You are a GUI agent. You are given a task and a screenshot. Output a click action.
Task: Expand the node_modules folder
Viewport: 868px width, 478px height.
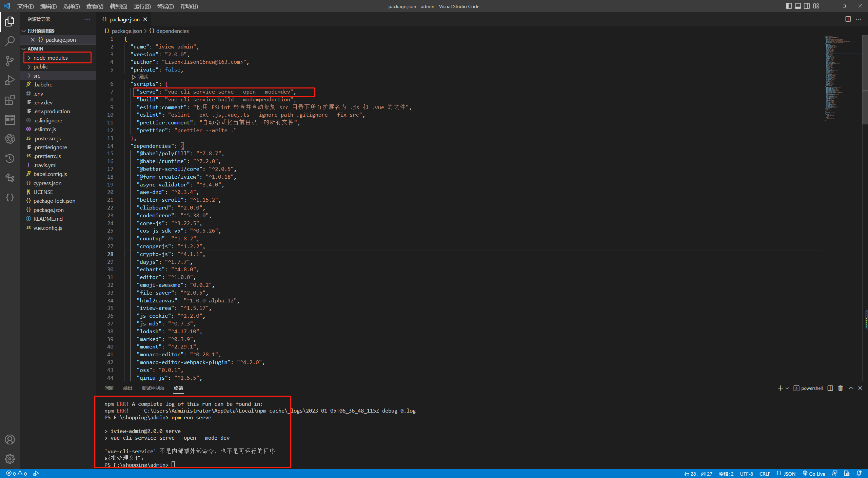(51, 58)
